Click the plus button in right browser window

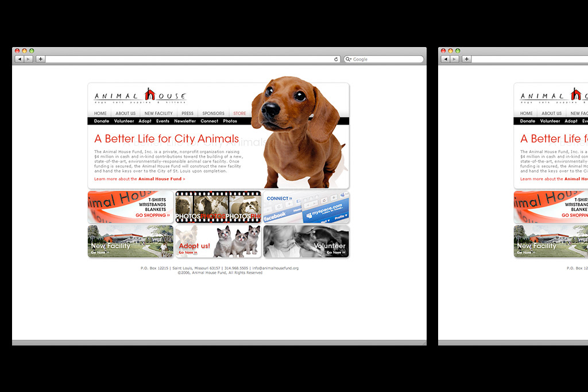pyautogui.click(x=466, y=59)
